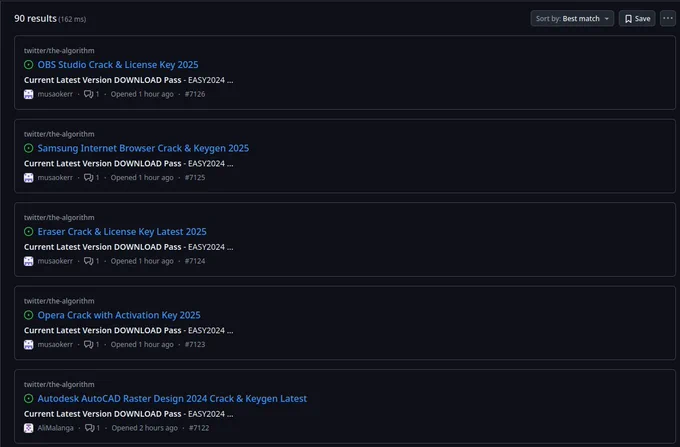Click comment icon on issue #7122

coord(89,428)
